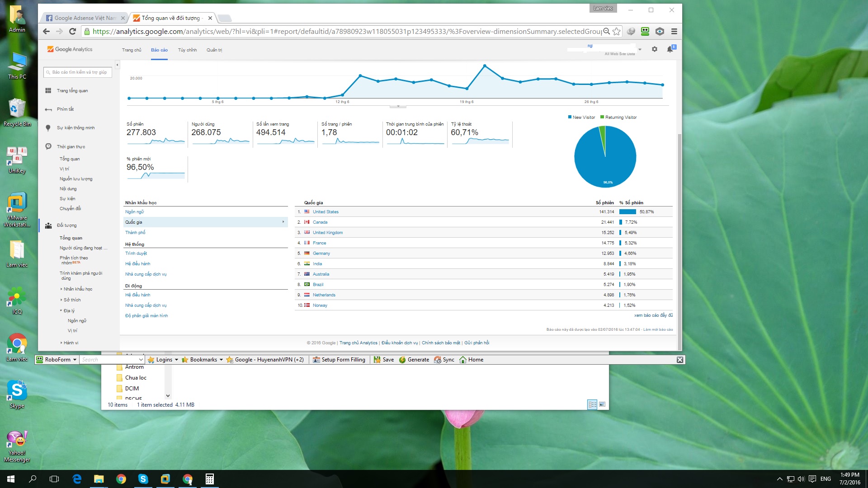
Task: Click Chrome back arrow button
Action: tap(46, 31)
